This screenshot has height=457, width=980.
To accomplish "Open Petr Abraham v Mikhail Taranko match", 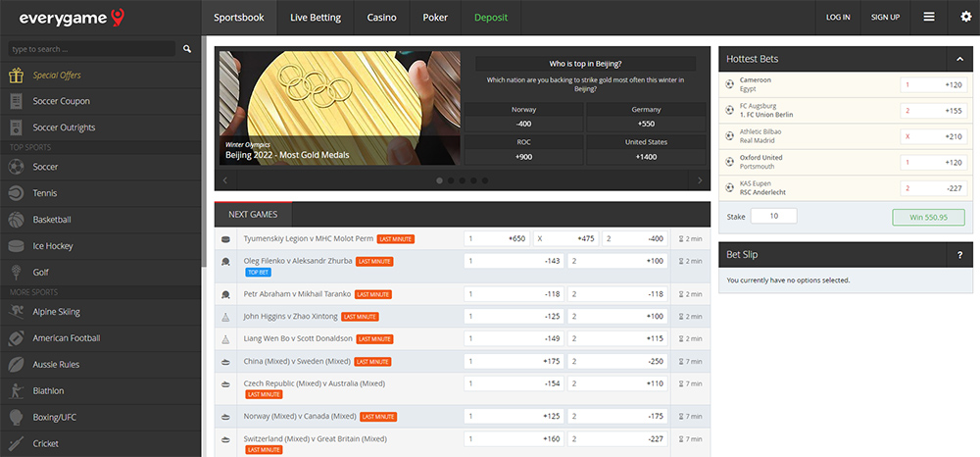I will [298, 294].
